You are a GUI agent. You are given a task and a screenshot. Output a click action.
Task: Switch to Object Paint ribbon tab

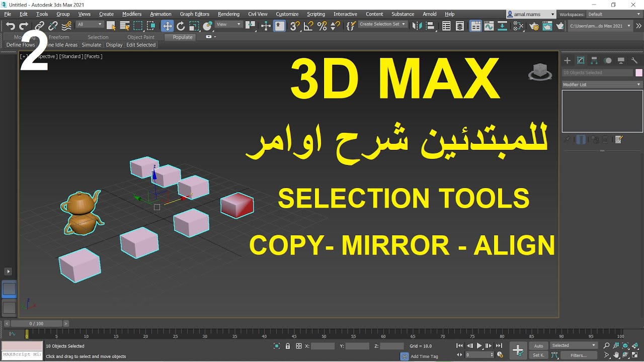tap(141, 37)
